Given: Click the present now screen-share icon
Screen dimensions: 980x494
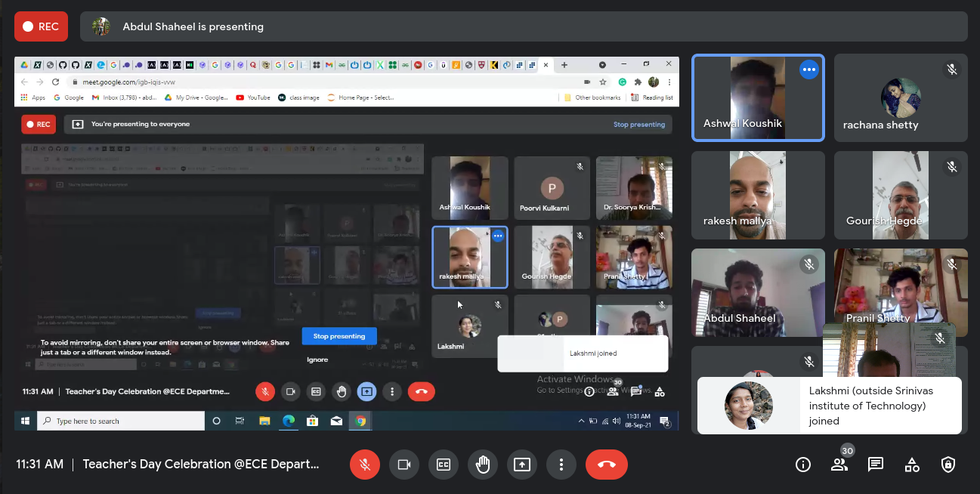Looking at the screenshot, I should point(522,465).
